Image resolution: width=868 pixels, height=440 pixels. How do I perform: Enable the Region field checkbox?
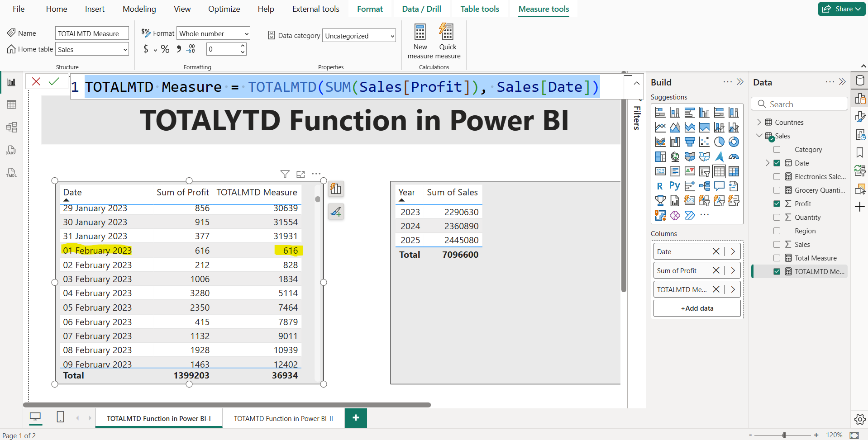[777, 231]
